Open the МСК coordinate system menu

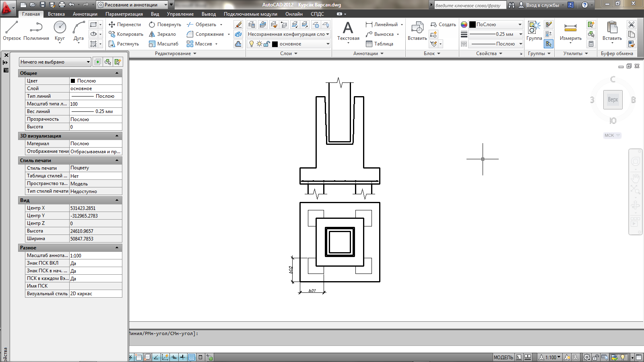[612, 136]
